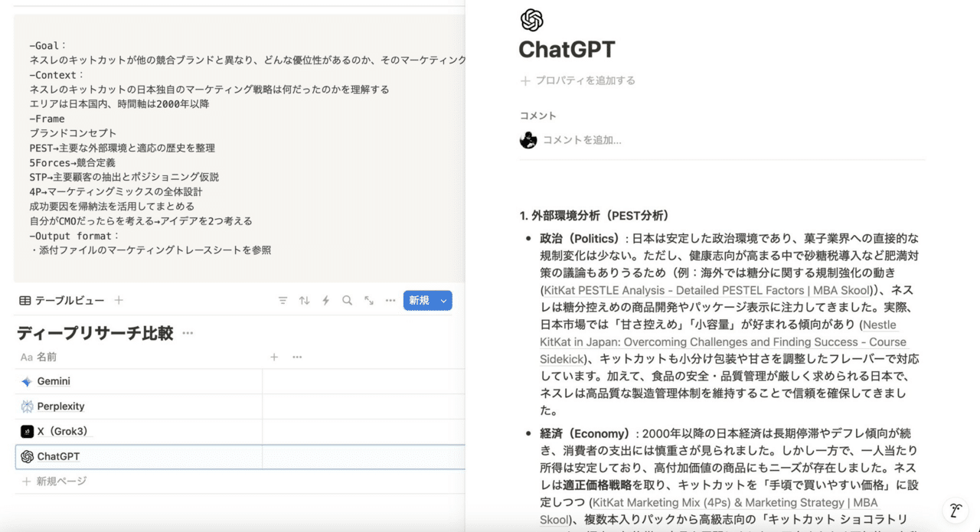This screenshot has height=532, width=980.
Task: Click プロパティを追加する
Action: click(x=578, y=80)
